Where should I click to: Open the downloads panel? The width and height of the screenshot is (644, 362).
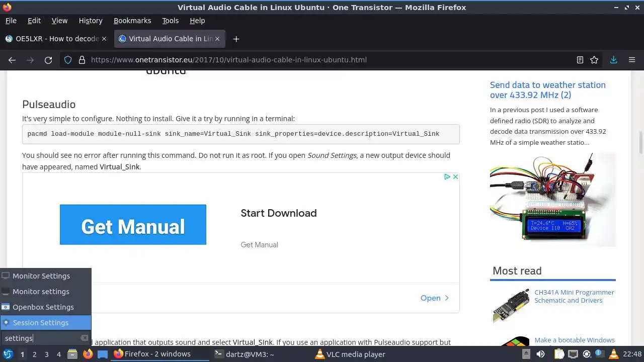613,60
